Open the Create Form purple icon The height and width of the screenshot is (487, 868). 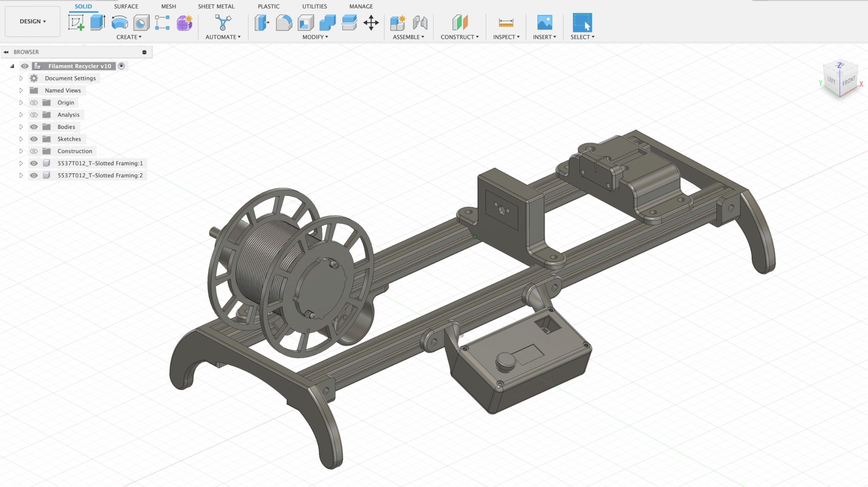[x=184, y=23]
